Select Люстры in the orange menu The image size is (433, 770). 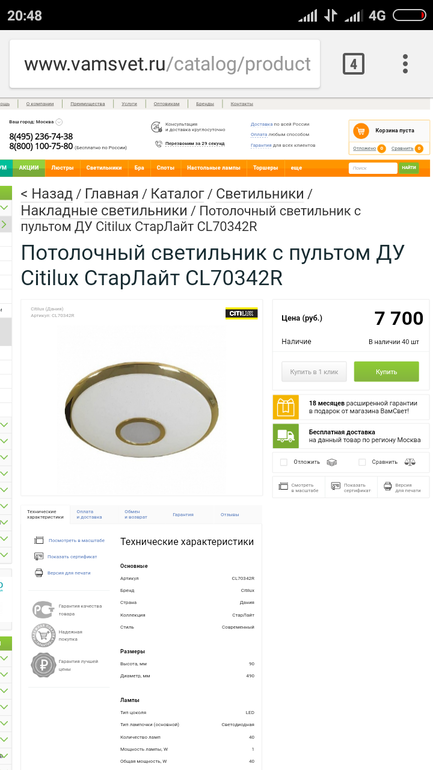[62, 168]
